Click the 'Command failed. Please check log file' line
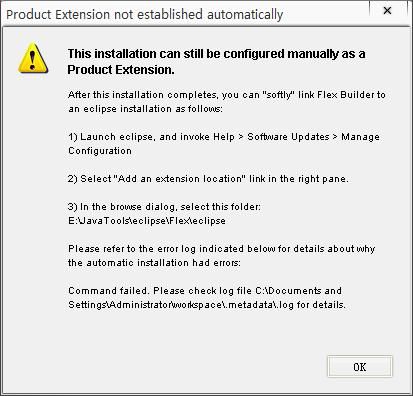 coord(205,291)
